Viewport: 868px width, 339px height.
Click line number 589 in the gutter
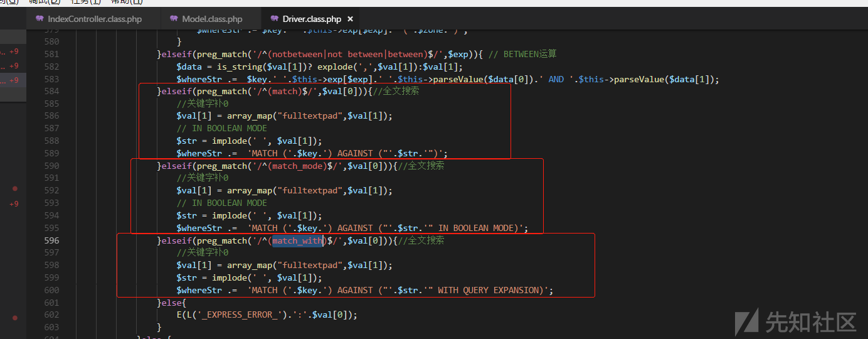[51, 153]
